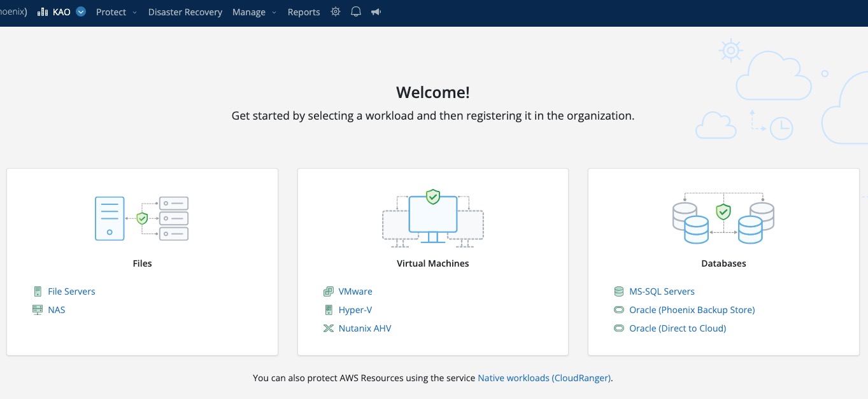Expand the Manage menu chevron
Image resolution: width=868 pixels, height=399 pixels.
click(274, 12)
